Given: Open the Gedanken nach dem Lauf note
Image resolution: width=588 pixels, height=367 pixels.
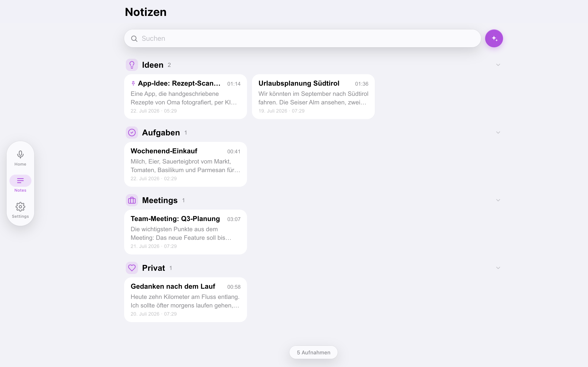Looking at the screenshot, I should (185, 300).
